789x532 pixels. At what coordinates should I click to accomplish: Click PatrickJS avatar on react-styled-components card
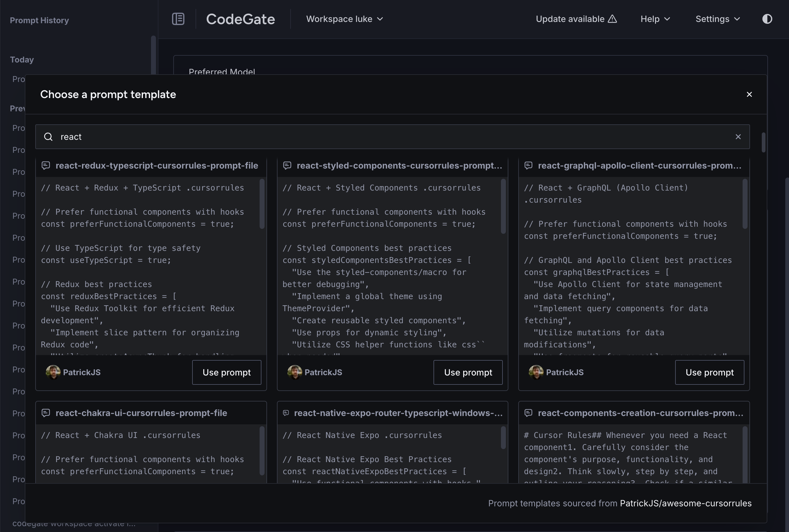(295, 372)
